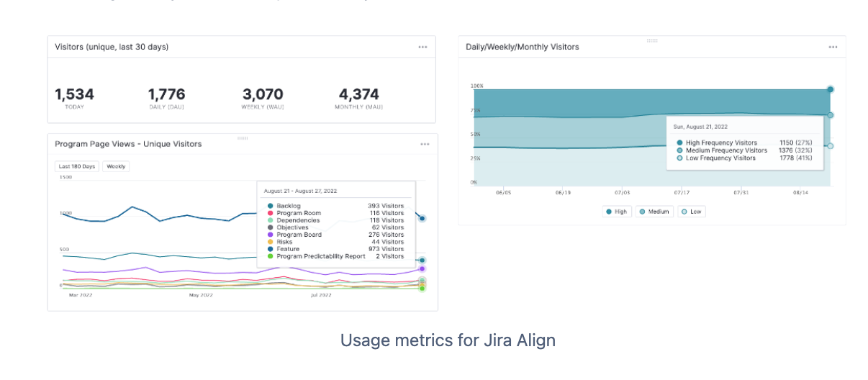The image size is (868, 380).
Task: Click the 1,534 Today visitor count
Action: (74, 94)
